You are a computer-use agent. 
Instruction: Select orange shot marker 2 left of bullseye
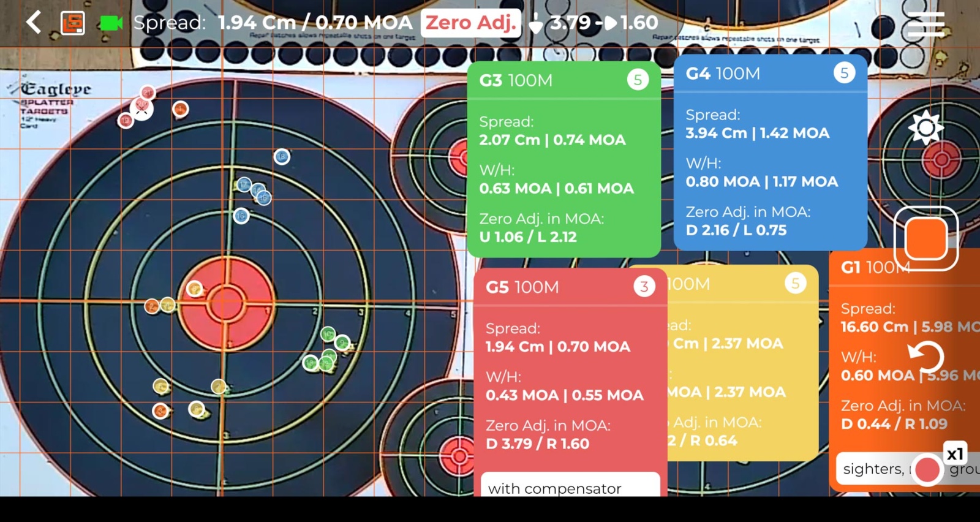click(152, 306)
